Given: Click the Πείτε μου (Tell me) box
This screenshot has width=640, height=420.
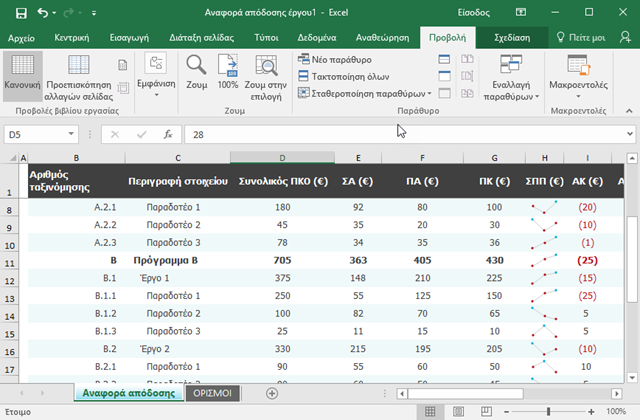Looking at the screenshot, I should [x=581, y=38].
